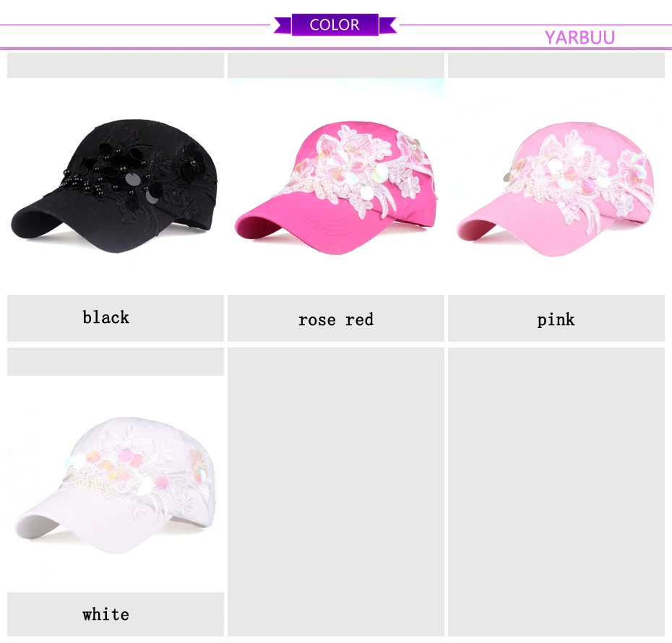Screen dimensions: 672x643
Task: Select the 'white' color label
Action: coord(105,614)
